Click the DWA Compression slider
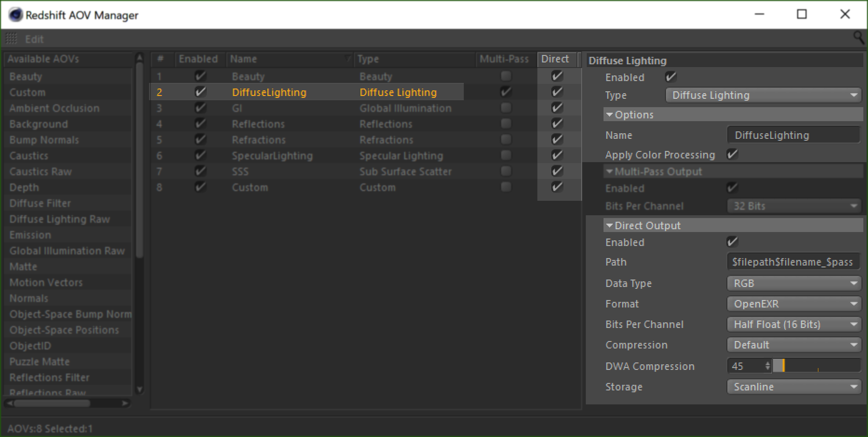 [x=817, y=366]
